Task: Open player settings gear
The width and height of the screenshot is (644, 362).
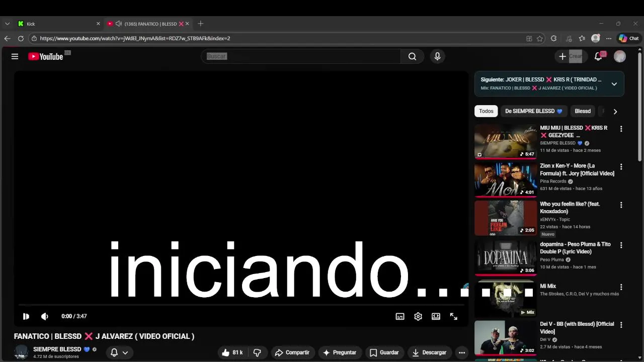Action: point(418,316)
